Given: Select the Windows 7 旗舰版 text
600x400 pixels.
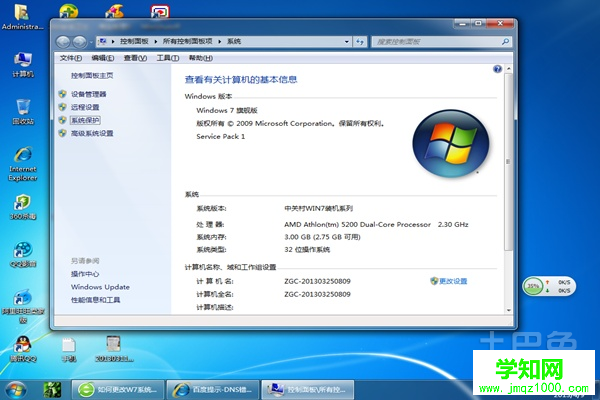Looking at the screenshot, I should point(227,110).
